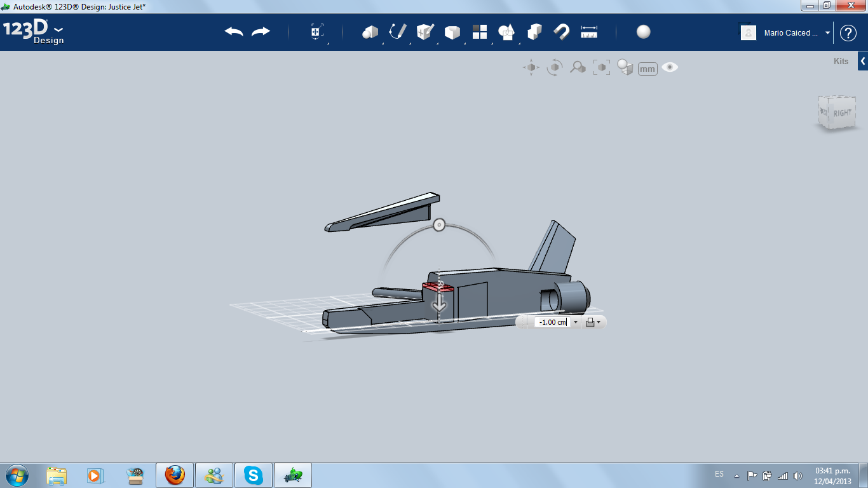
Task: Undo the last action
Action: (234, 32)
